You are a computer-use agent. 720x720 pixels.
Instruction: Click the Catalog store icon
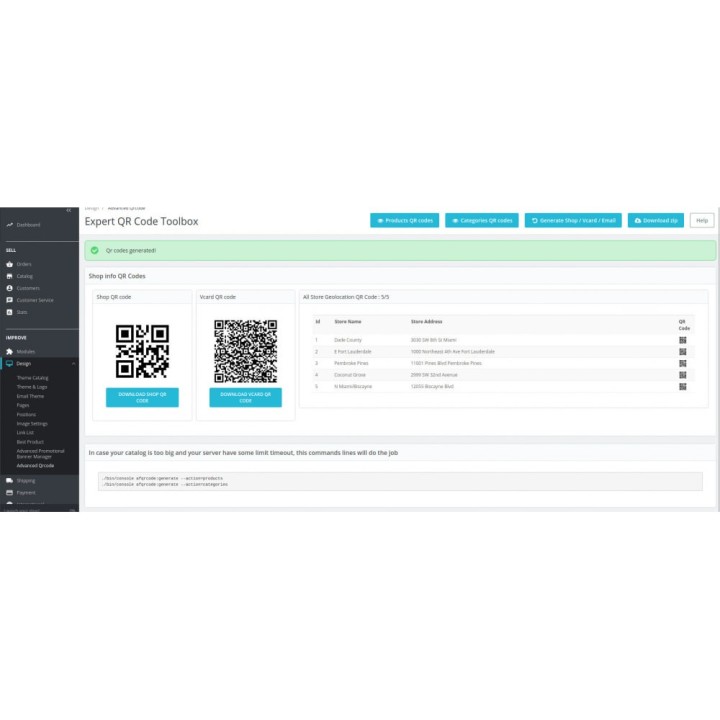(x=10, y=276)
